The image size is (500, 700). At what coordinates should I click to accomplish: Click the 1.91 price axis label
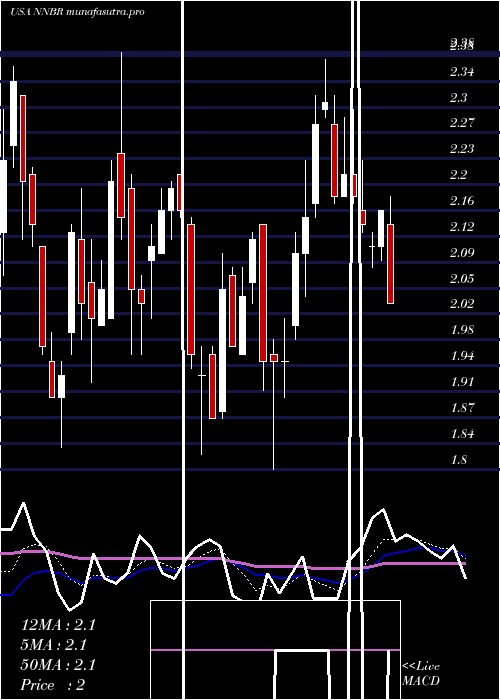point(462,382)
